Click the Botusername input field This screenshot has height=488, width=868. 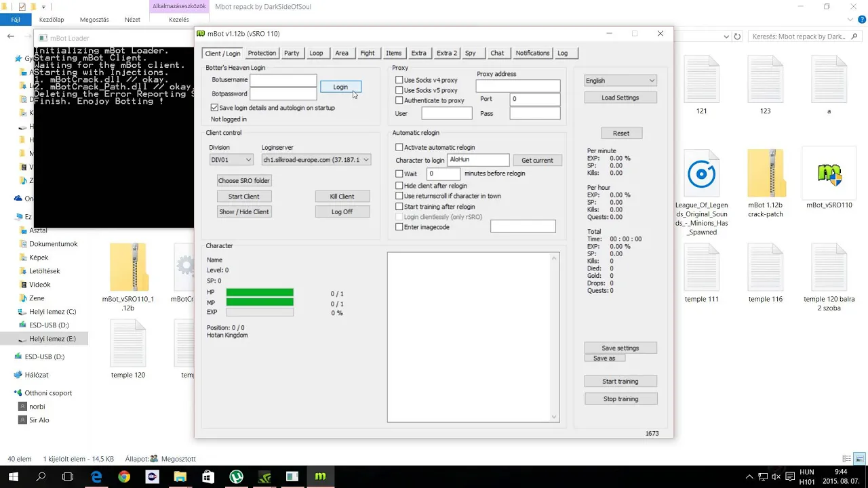pos(283,80)
